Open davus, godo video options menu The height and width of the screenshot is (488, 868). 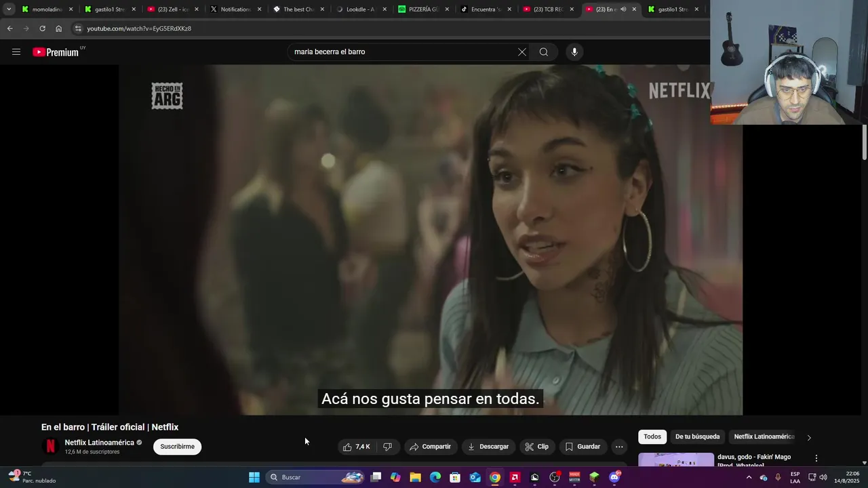[816, 459]
